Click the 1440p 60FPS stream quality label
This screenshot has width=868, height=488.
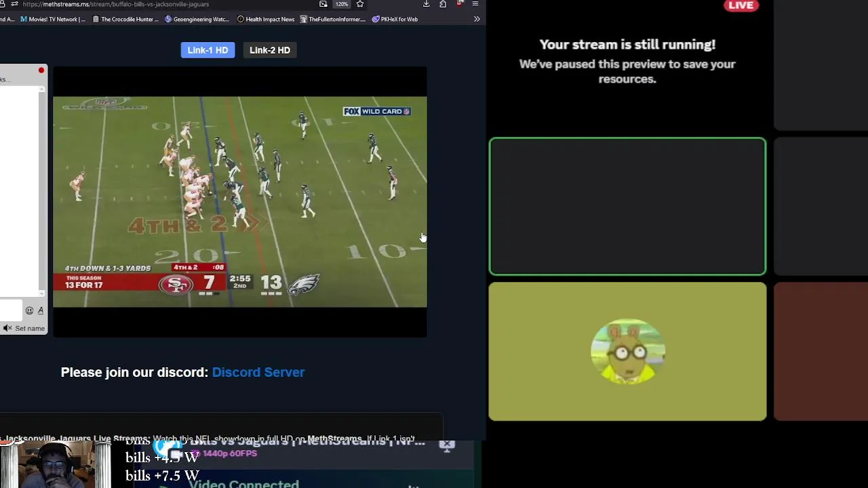point(230,453)
